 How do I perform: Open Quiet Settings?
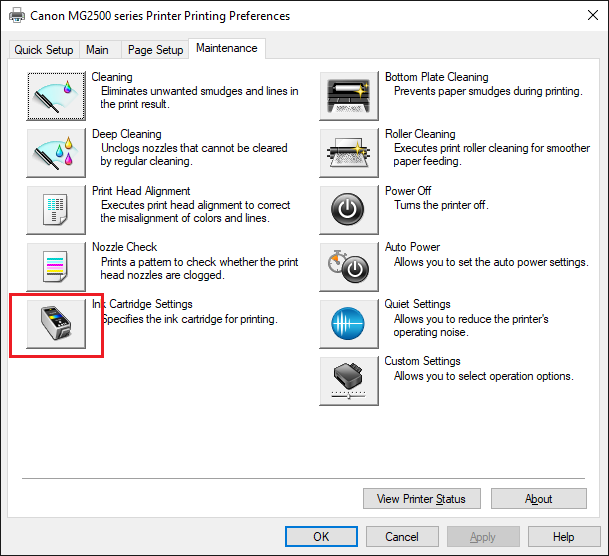(x=349, y=322)
